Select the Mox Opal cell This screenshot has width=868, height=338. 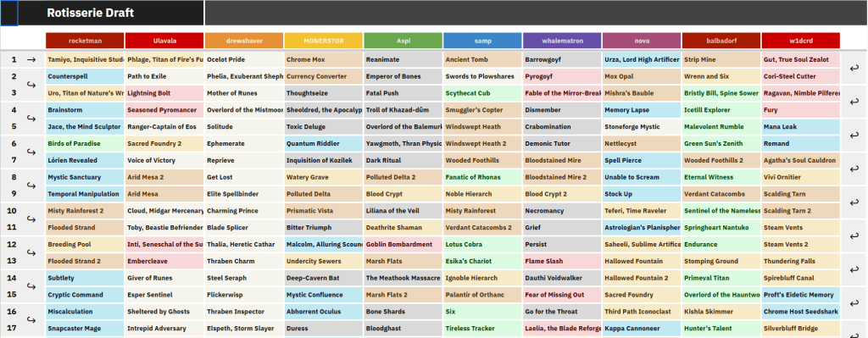pyautogui.click(x=643, y=76)
